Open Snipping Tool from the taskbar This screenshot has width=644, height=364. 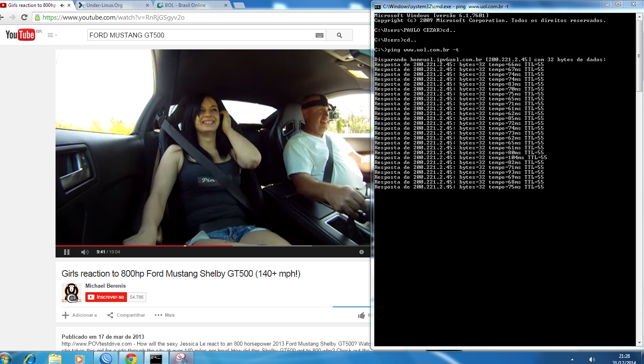pos(181,358)
